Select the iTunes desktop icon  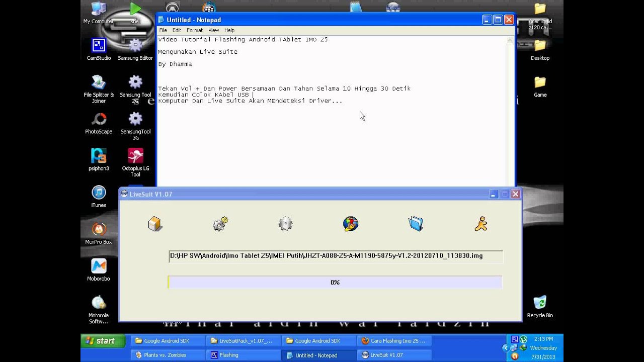99,197
